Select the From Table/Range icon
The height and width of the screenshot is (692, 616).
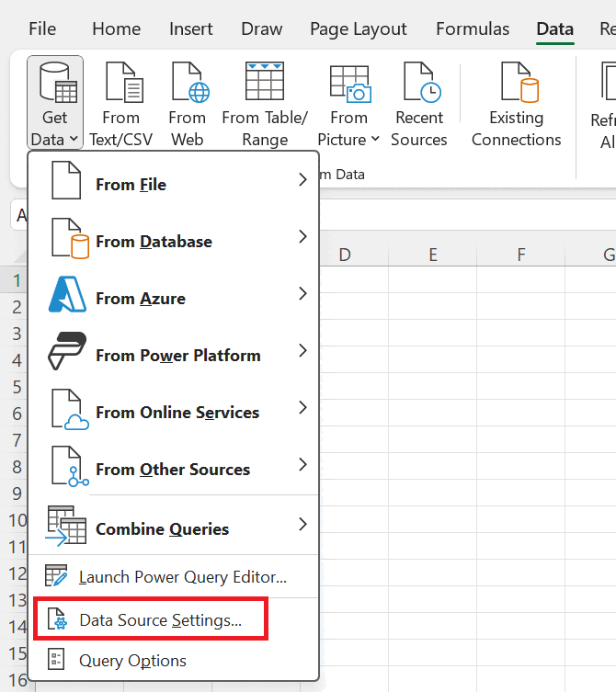coord(265,81)
